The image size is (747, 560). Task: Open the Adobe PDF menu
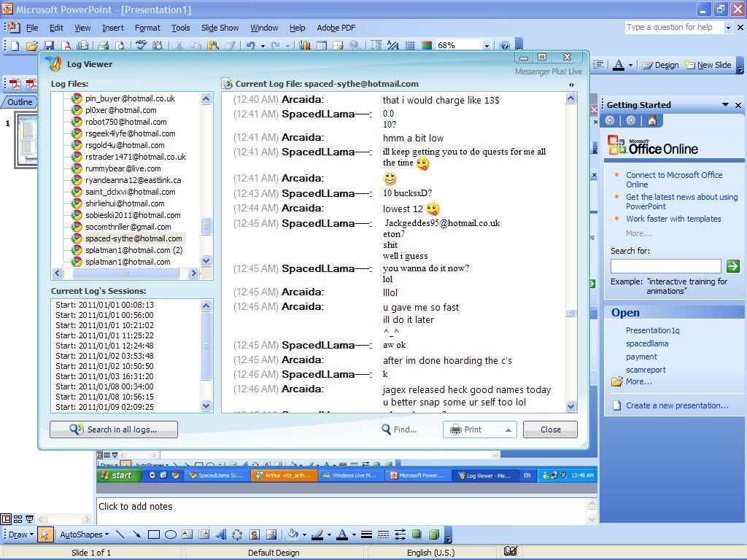coord(336,28)
